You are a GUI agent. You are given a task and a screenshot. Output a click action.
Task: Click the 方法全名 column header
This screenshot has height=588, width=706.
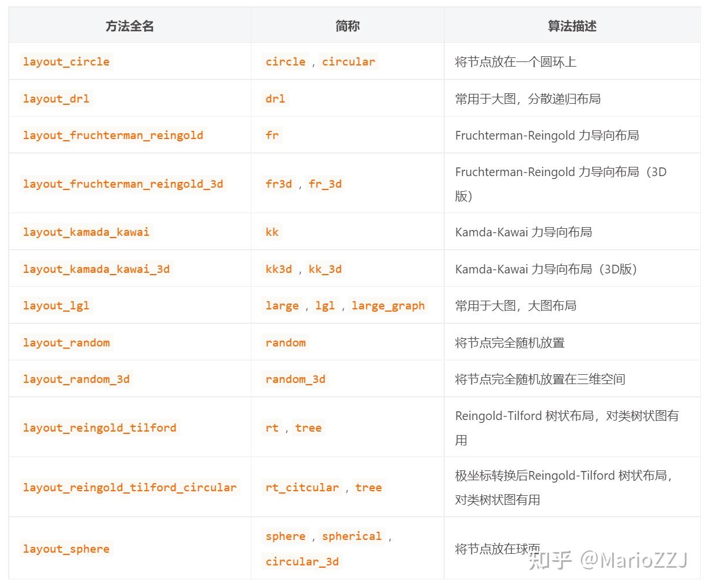pyautogui.click(x=129, y=25)
